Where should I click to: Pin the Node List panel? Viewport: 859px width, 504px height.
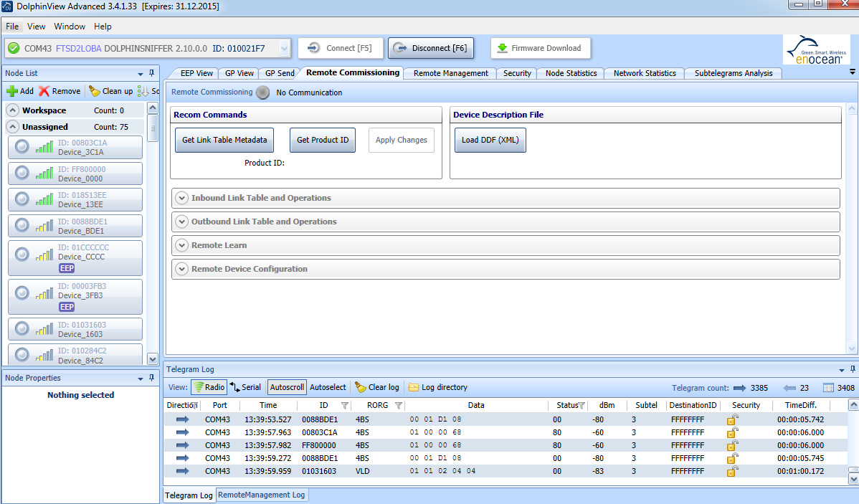tap(152, 73)
